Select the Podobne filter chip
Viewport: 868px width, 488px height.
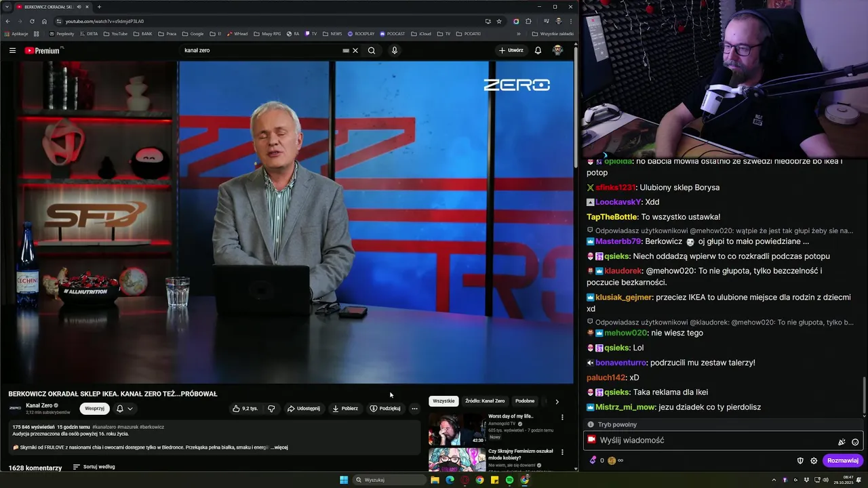pyautogui.click(x=525, y=401)
